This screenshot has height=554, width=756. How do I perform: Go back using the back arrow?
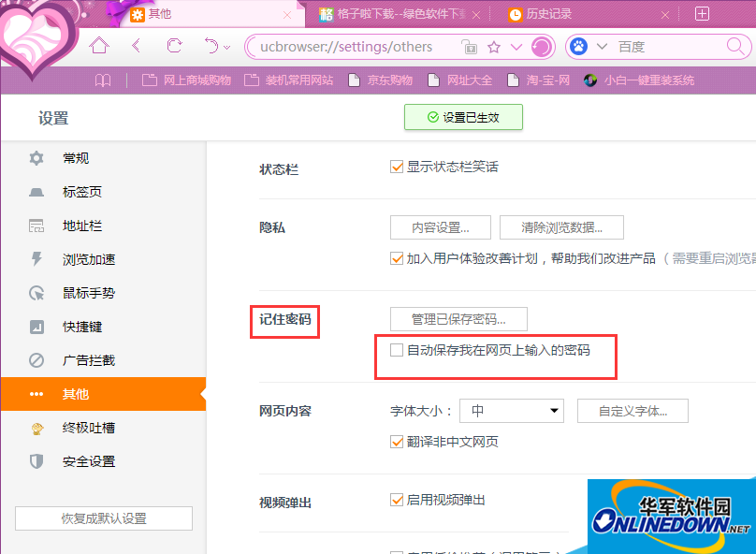coord(137,46)
